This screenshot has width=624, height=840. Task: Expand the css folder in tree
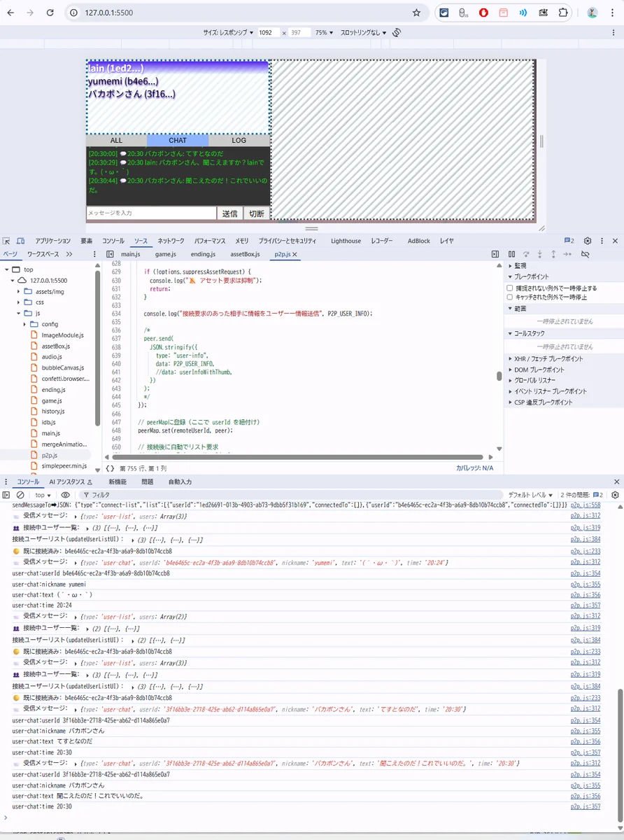[x=19, y=302]
